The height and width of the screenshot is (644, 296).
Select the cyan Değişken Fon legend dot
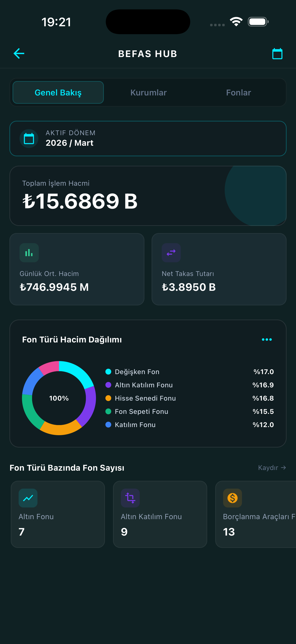pyautogui.click(x=108, y=372)
